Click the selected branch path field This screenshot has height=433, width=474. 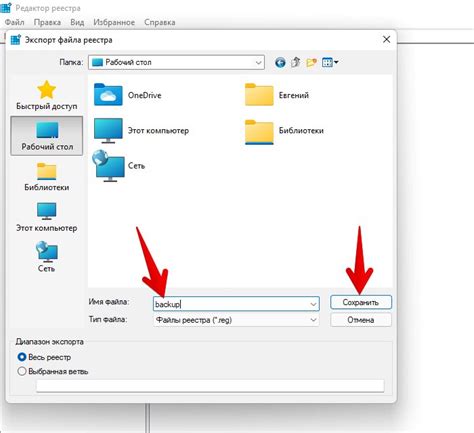210,386
